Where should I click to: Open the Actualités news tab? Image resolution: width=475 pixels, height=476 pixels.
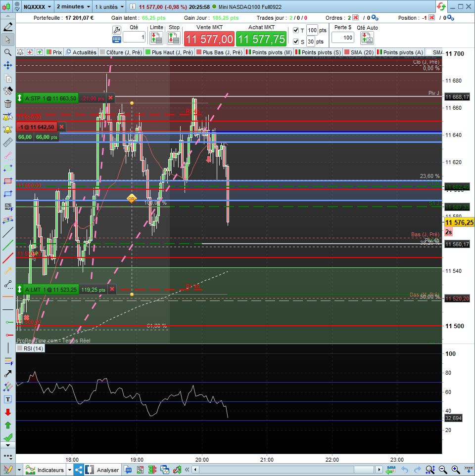pyautogui.click(x=82, y=52)
